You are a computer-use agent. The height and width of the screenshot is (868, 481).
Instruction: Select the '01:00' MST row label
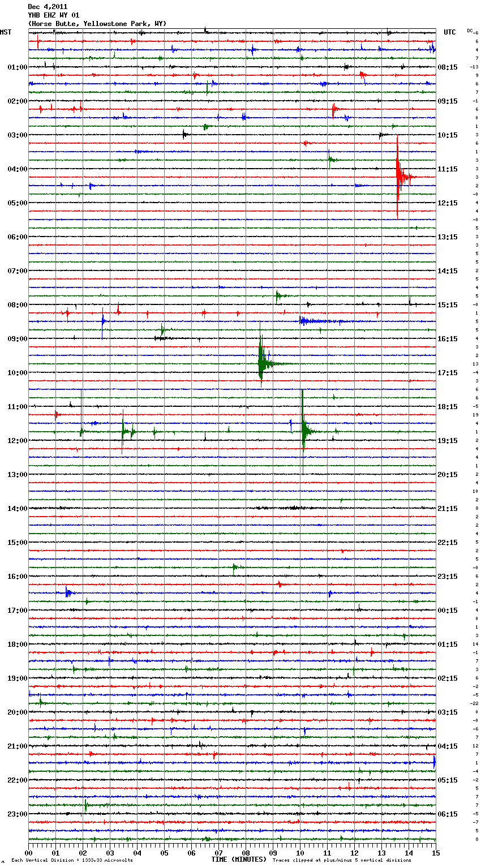18,67
